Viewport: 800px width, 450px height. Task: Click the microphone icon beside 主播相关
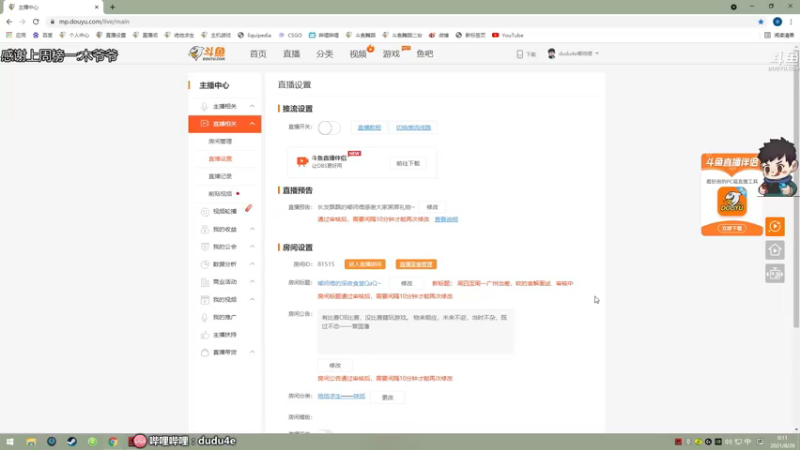pos(204,106)
